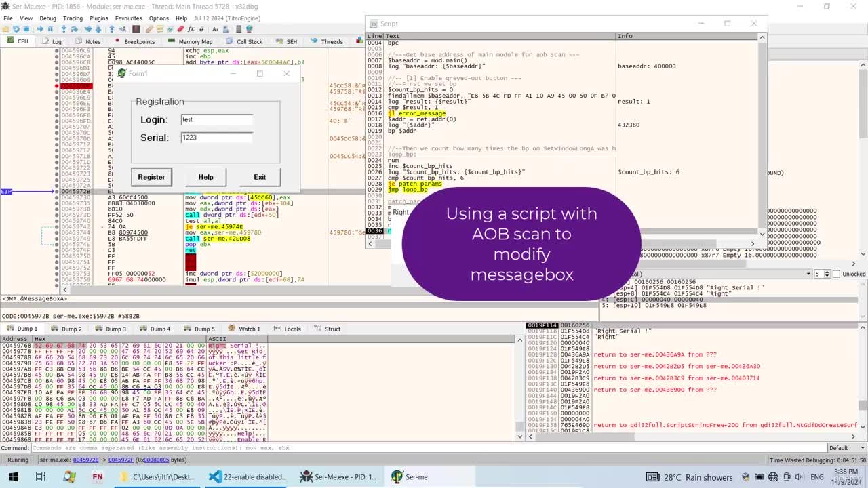
Task: Toggle breakpoint dot at address 0045974E
Action: pos(56,245)
